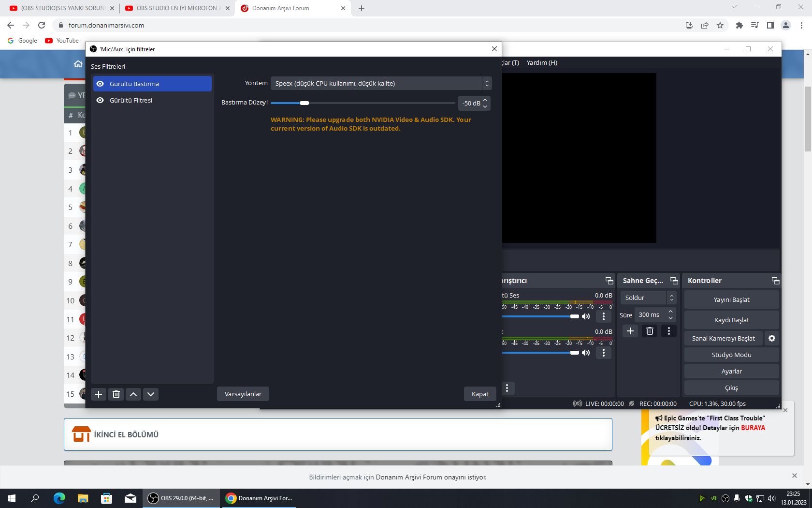Click the 'tü Ses' channel volume slider handle

pos(574,316)
